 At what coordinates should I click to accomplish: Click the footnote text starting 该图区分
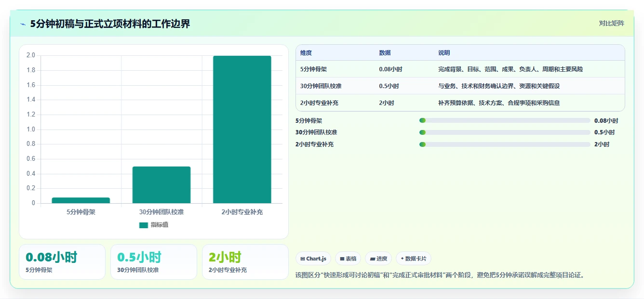point(440,275)
